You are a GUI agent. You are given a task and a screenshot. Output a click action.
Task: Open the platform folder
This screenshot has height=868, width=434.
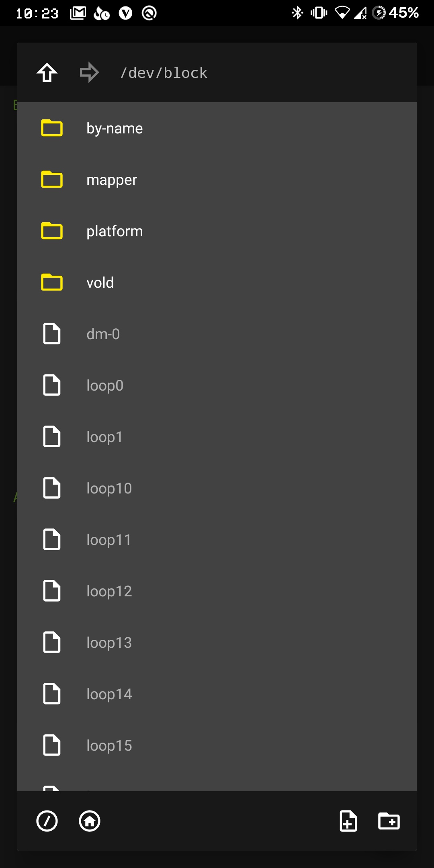point(217,231)
